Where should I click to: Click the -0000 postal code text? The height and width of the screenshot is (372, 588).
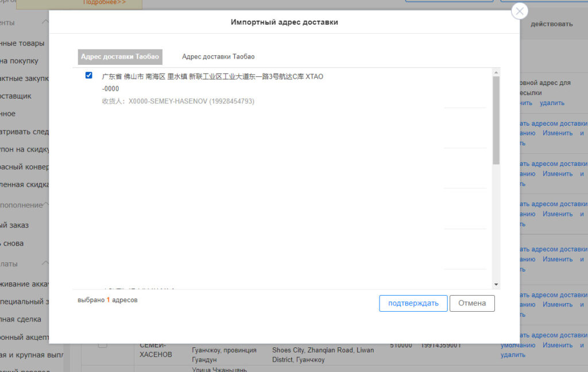(111, 89)
